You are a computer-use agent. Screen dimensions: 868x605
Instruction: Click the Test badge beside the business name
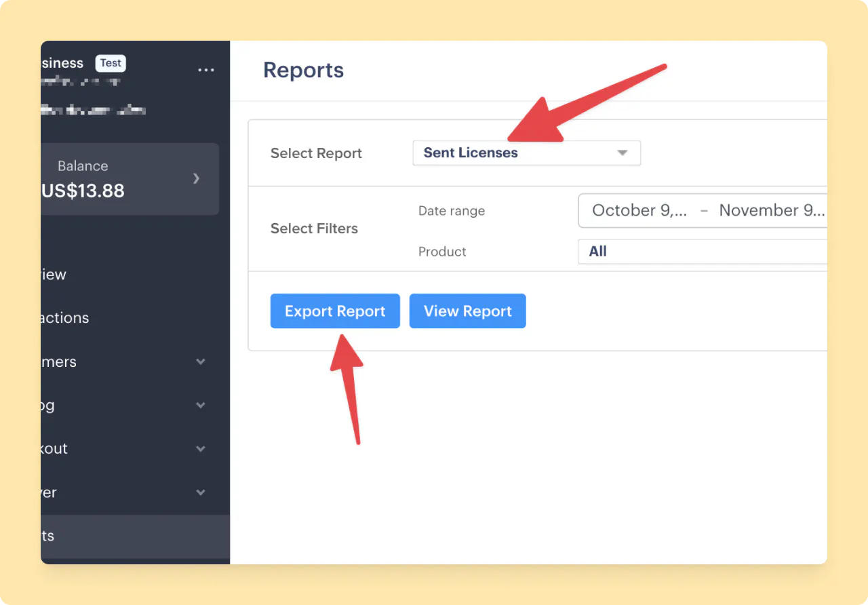(x=111, y=63)
